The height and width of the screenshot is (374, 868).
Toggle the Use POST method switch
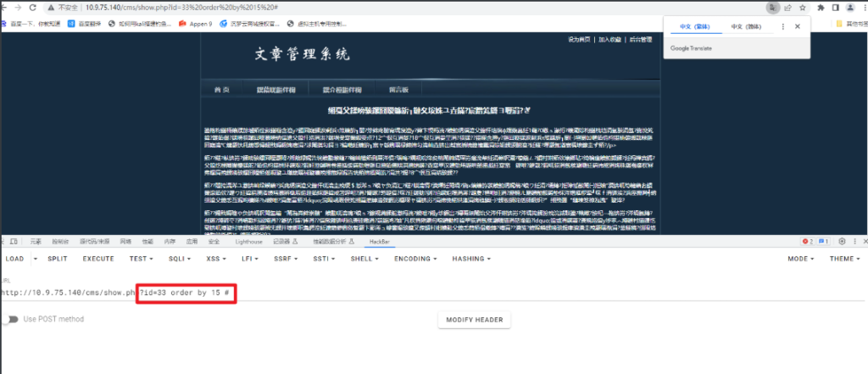10,319
